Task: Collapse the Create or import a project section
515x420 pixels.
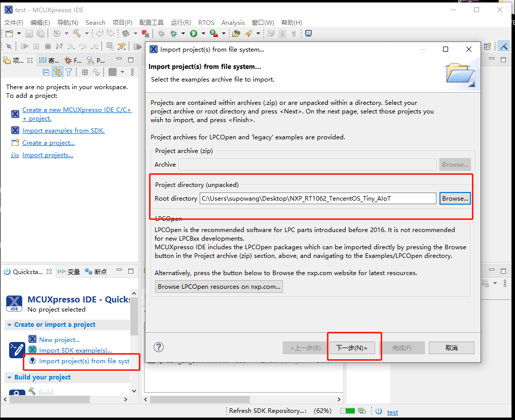Action: point(10,325)
